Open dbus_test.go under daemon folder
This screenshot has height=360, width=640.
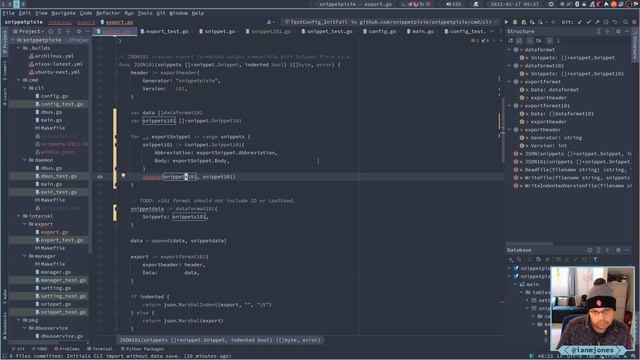[x=59, y=176]
